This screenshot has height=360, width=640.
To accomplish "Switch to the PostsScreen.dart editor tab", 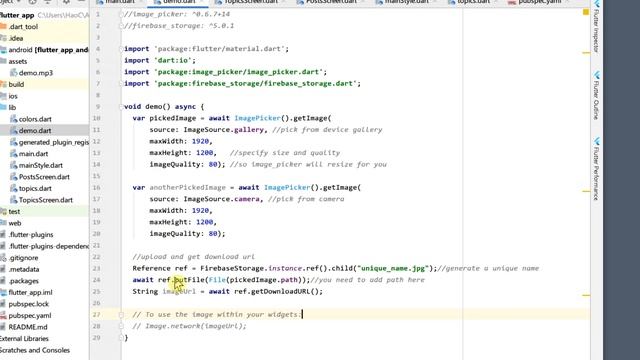I will click(331, 2).
